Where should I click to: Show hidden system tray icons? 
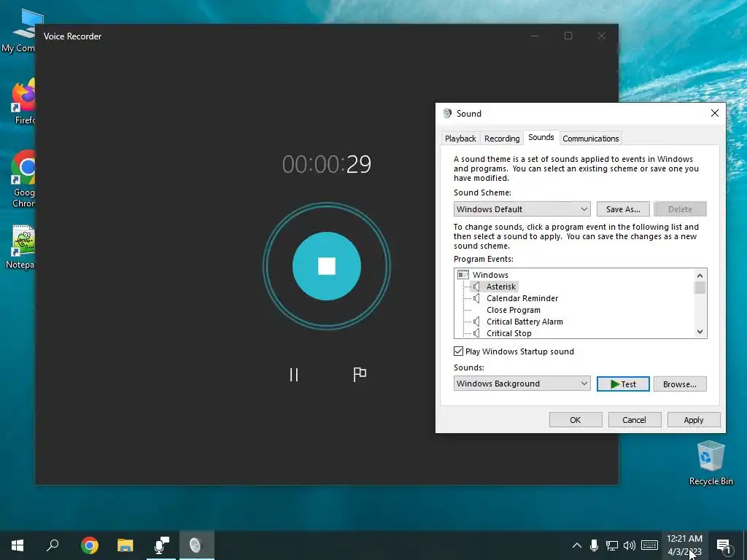[x=576, y=545]
